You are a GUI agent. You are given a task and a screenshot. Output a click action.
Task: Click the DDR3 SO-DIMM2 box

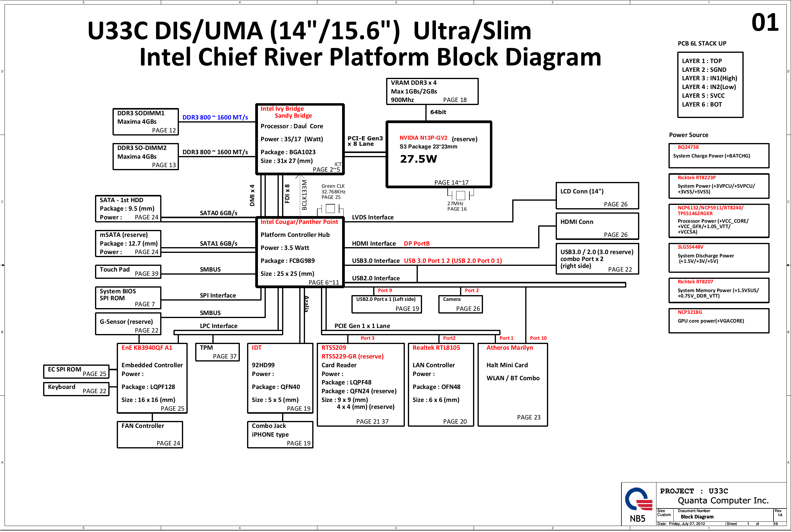tap(145, 156)
